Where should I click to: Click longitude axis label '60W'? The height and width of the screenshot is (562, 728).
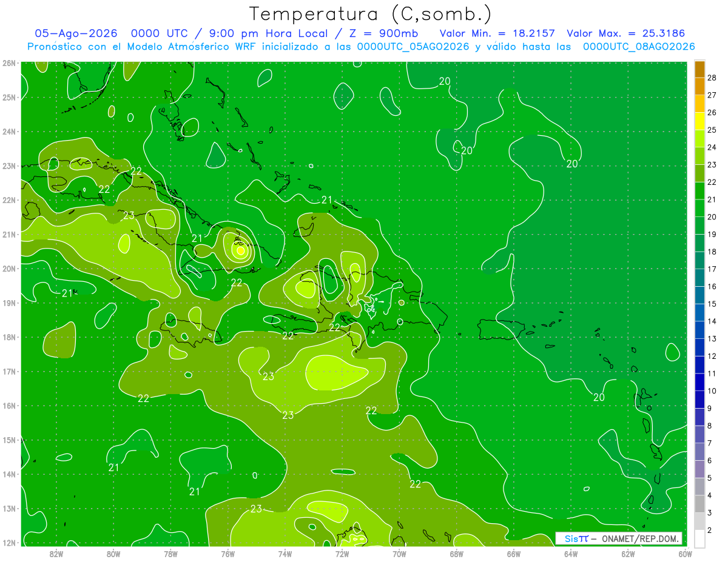click(686, 554)
